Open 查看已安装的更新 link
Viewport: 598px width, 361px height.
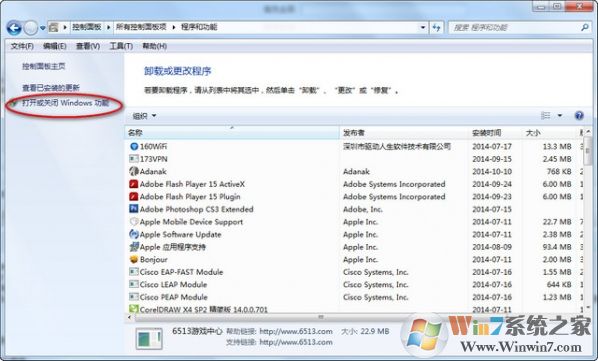click(51, 88)
